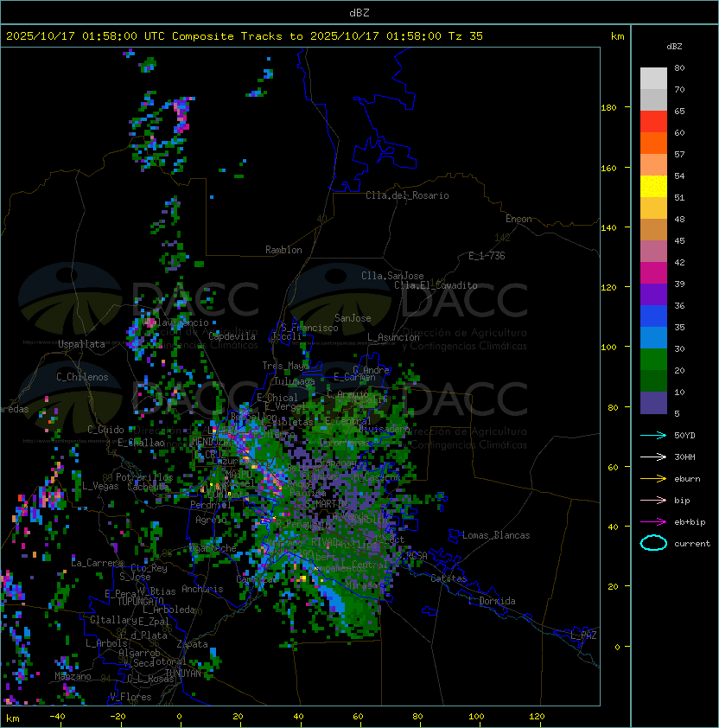Click the C_Chilenos map label
This screenshot has width=719, height=728.
click(82, 377)
